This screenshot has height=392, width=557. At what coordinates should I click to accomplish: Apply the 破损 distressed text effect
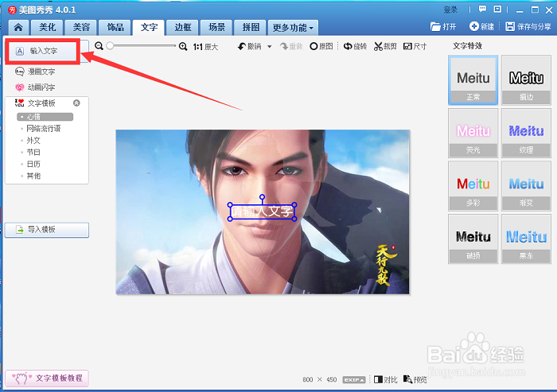pos(473,239)
